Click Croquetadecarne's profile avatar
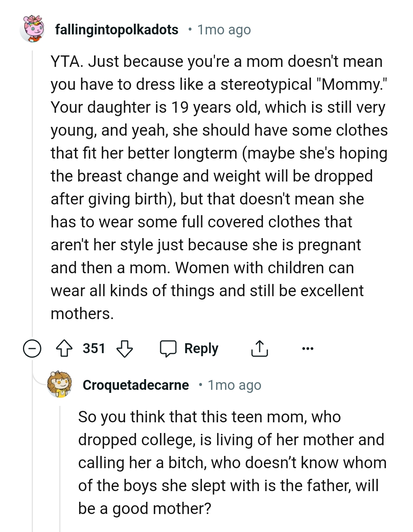Viewport: 413px width, 532px height. [x=58, y=386]
